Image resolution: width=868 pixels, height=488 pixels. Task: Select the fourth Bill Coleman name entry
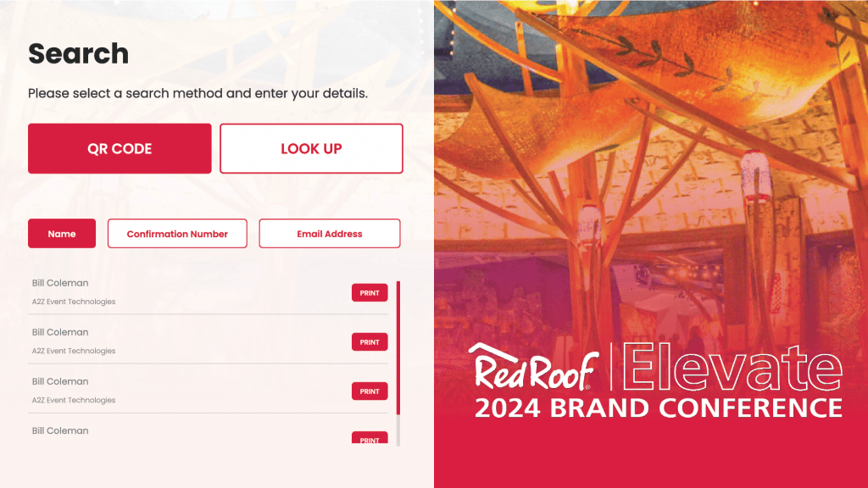[60, 430]
